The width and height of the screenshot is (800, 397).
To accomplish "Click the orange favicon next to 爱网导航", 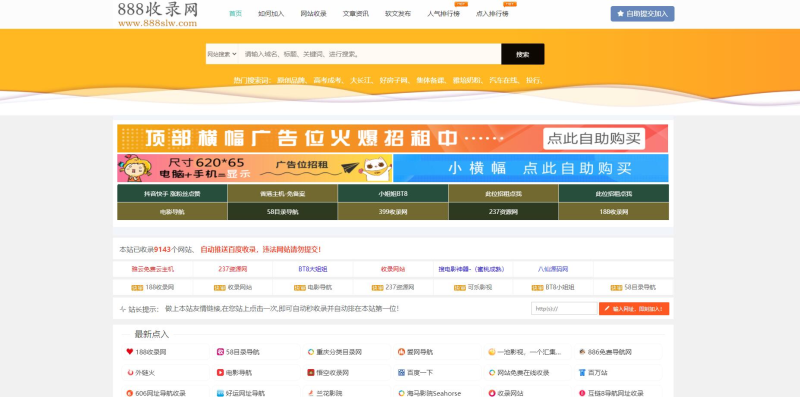I will tap(402, 352).
